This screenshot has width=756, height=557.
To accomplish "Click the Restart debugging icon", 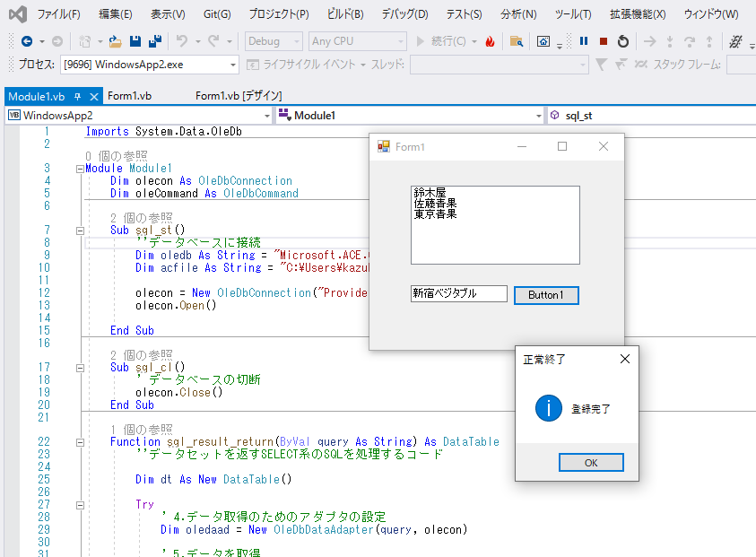I will coord(622,41).
